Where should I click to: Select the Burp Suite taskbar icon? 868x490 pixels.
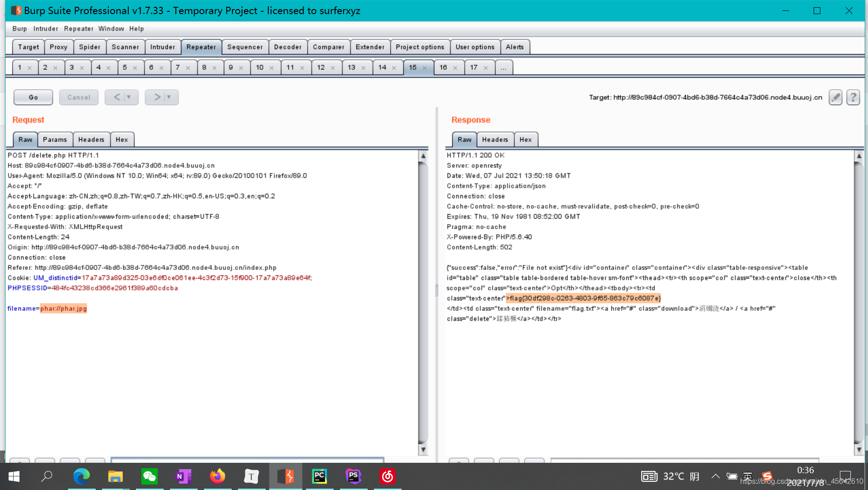coord(286,476)
